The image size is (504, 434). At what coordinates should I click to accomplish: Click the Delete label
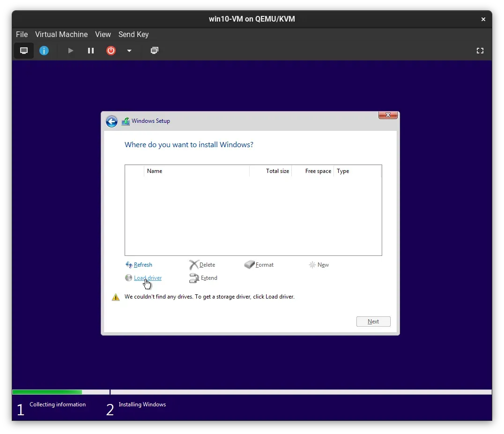tap(208, 265)
